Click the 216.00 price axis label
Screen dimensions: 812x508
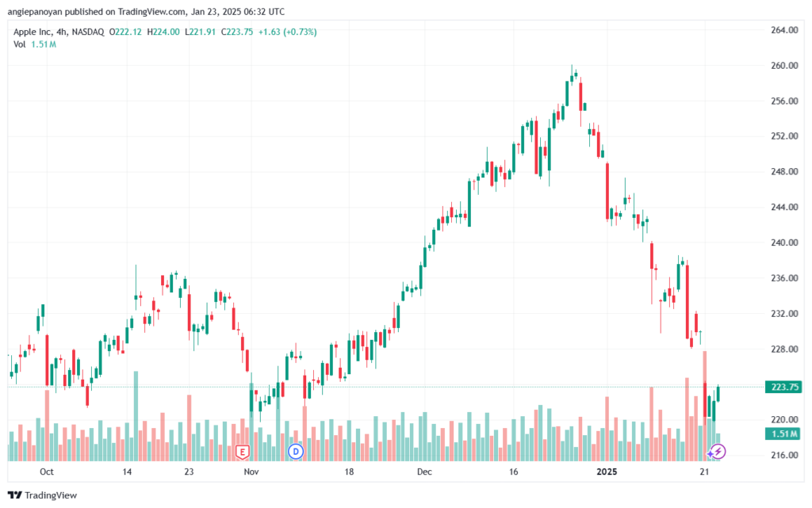784,455
